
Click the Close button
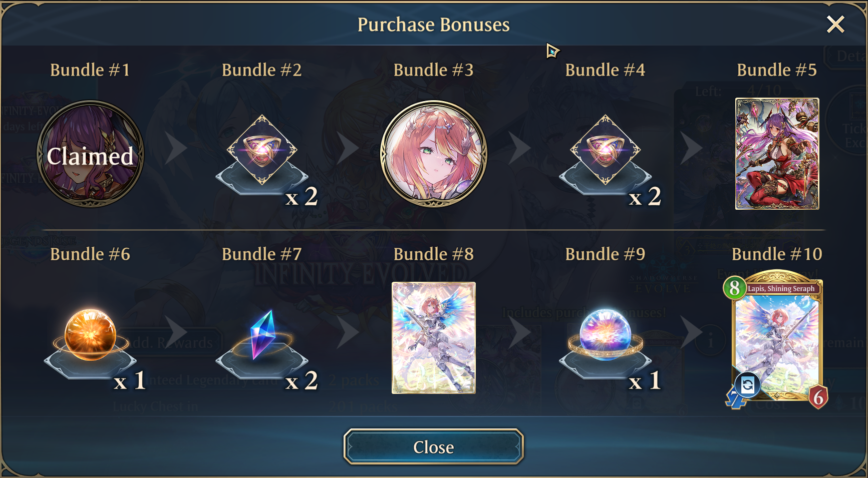434,446
